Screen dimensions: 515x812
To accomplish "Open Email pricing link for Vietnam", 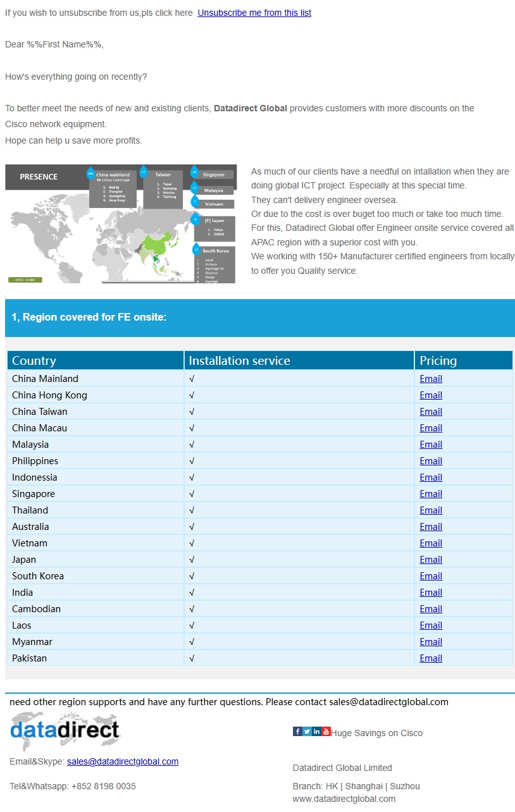I will pyautogui.click(x=431, y=543).
